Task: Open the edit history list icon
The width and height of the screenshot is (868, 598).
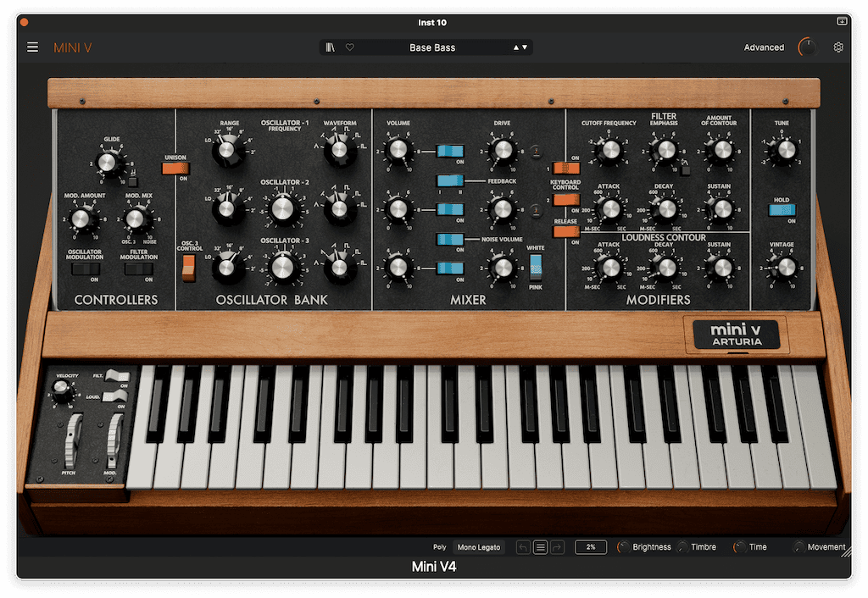Action: (x=540, y=547)
